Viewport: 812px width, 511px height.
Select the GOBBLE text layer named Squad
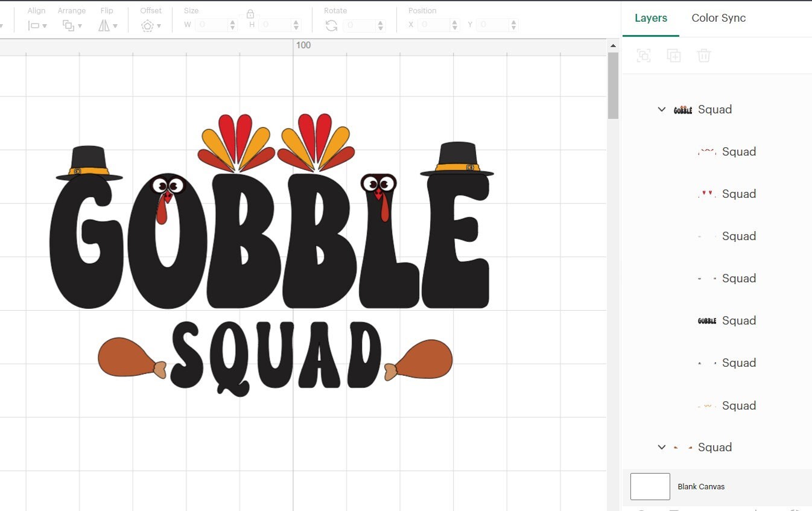pyautogui.click(x=739, y=320)
